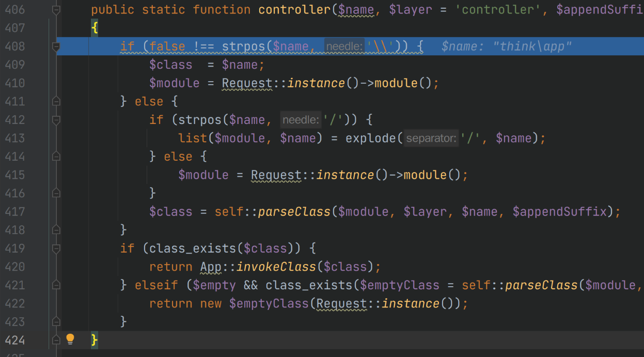Image resolution: width=644 pixels, height=357 pixels.
Task: Open the yellow lightbulb quick-fix icon
Action: [x=70, y=339]
